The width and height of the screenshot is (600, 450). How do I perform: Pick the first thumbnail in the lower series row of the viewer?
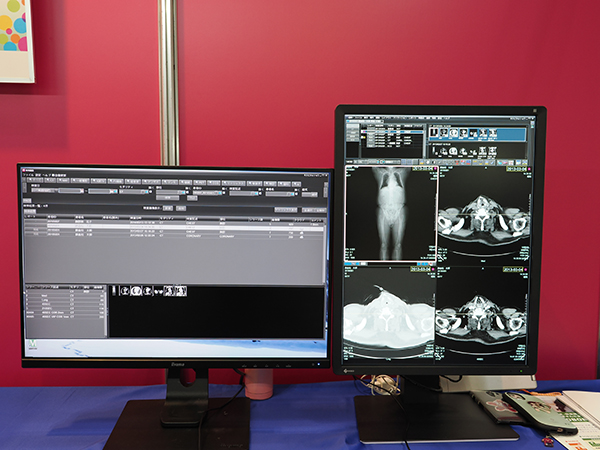pos(437,149)
